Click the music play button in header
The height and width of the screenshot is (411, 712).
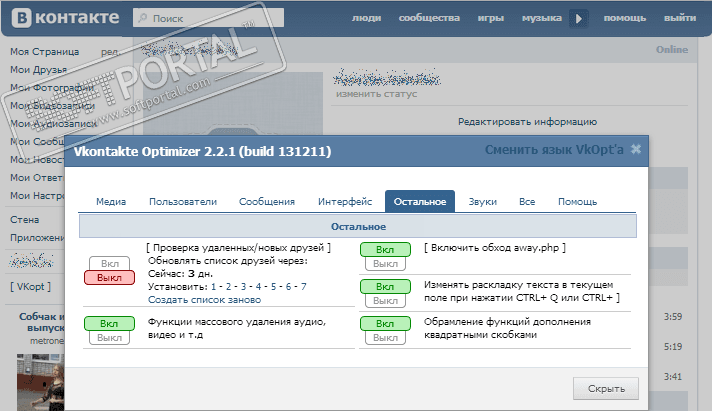point(579,19)
